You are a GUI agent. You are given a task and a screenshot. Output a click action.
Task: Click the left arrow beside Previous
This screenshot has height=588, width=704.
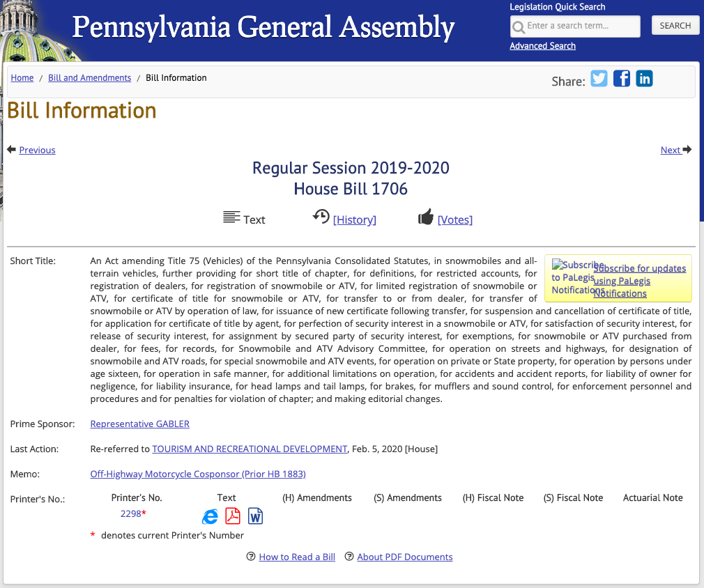pyautogui.click(x=12, y=150)
